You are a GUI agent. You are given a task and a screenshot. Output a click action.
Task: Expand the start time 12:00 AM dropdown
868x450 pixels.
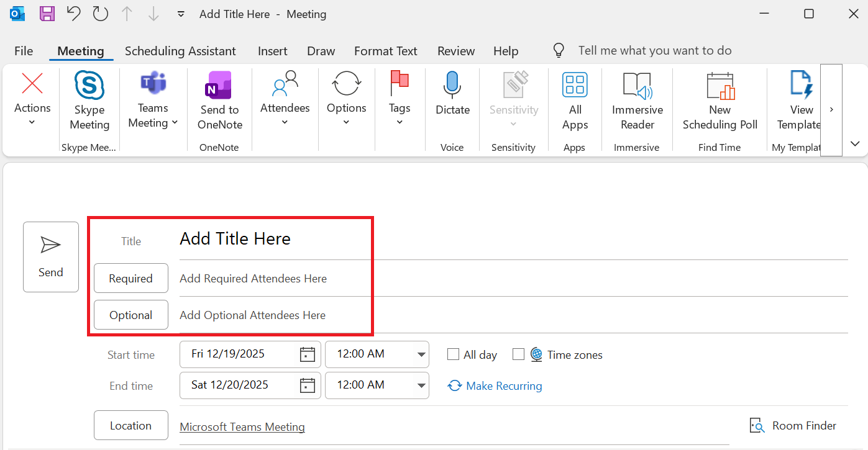(422, 354)
